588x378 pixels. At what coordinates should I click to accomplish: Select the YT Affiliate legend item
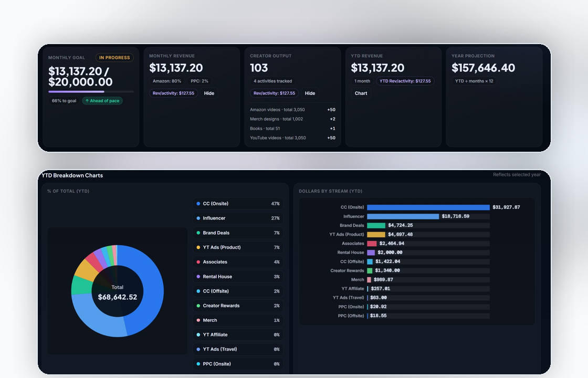tap(238, 335)
